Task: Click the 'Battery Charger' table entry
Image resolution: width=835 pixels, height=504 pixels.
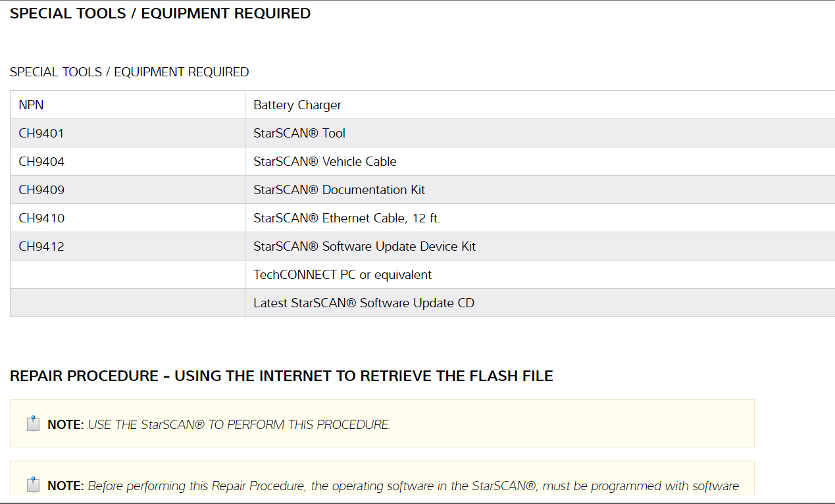Action: click(x=297, y=105)
